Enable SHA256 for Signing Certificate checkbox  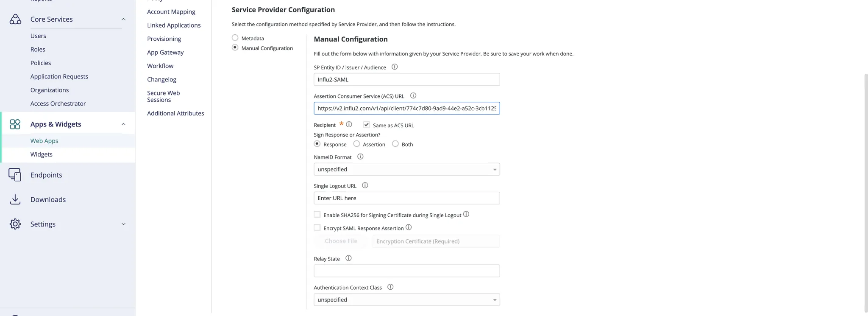(x=317, y=214)
